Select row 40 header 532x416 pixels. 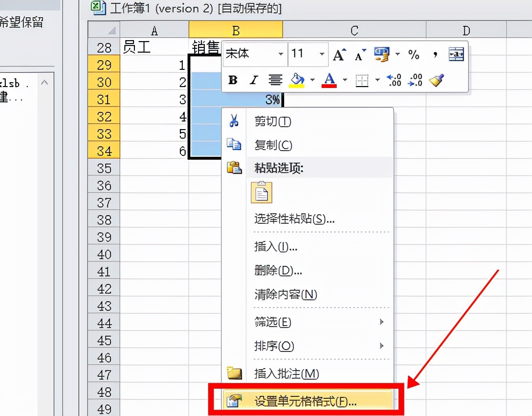(x=104, y=254)
